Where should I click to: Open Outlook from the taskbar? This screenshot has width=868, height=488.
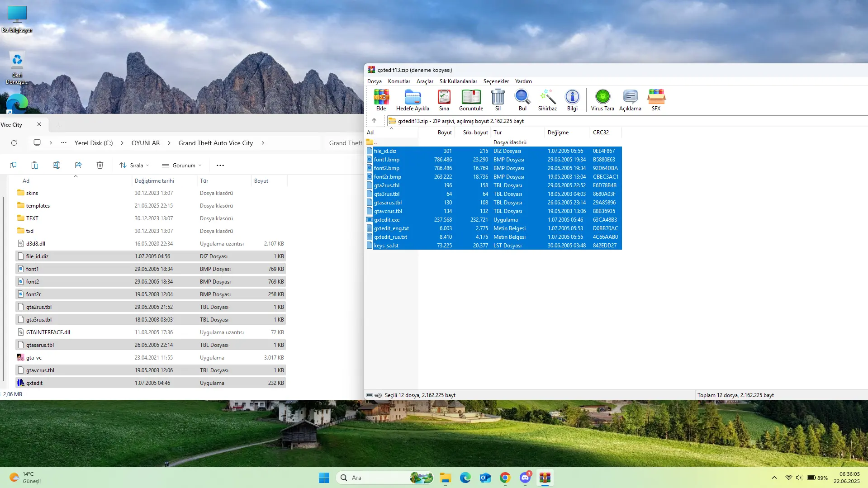point(485,478)
